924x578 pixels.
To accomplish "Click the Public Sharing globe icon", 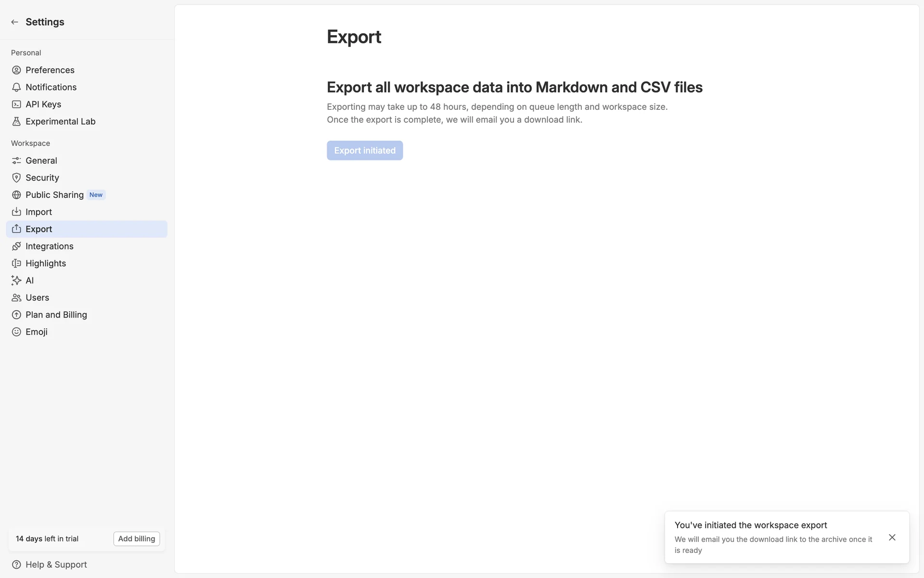I will pos(16,195).
